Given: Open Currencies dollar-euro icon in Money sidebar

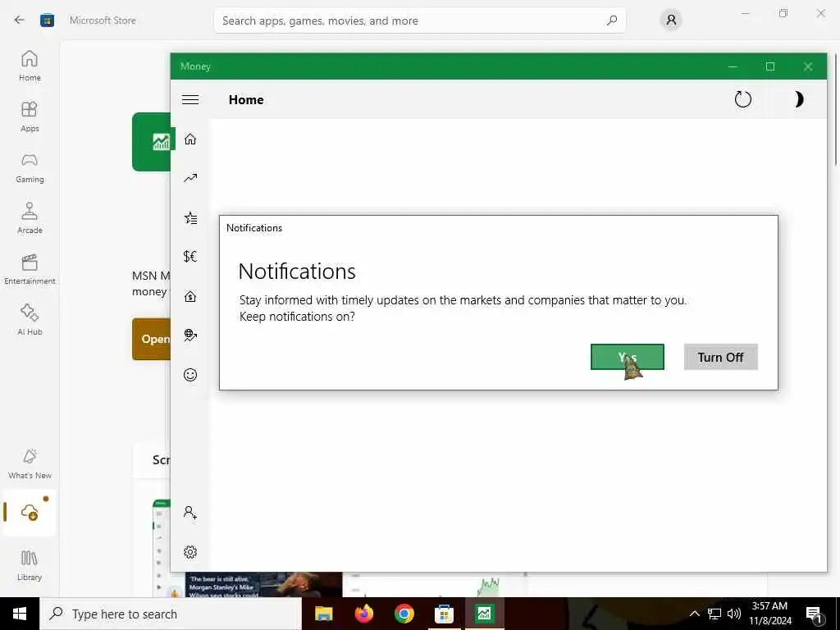Looking at the screenshot, I should 190,257.
